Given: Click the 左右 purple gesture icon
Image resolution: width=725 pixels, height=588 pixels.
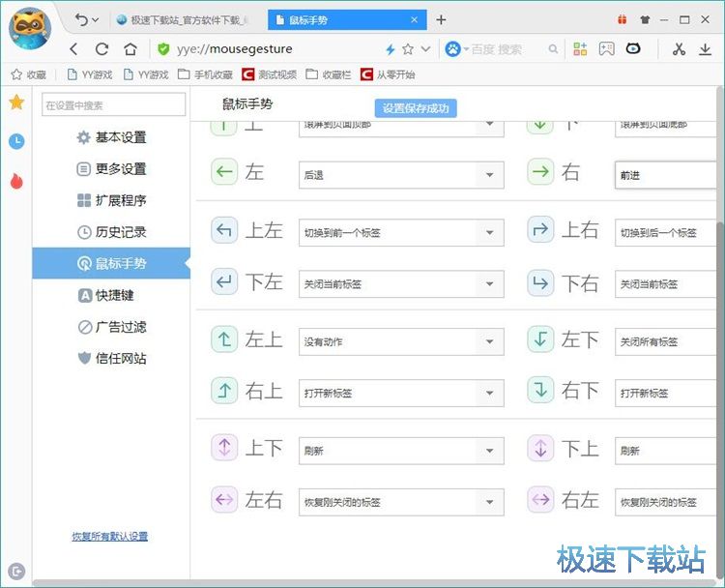Looking at the screenshot, I should click(x=224, y=500).
